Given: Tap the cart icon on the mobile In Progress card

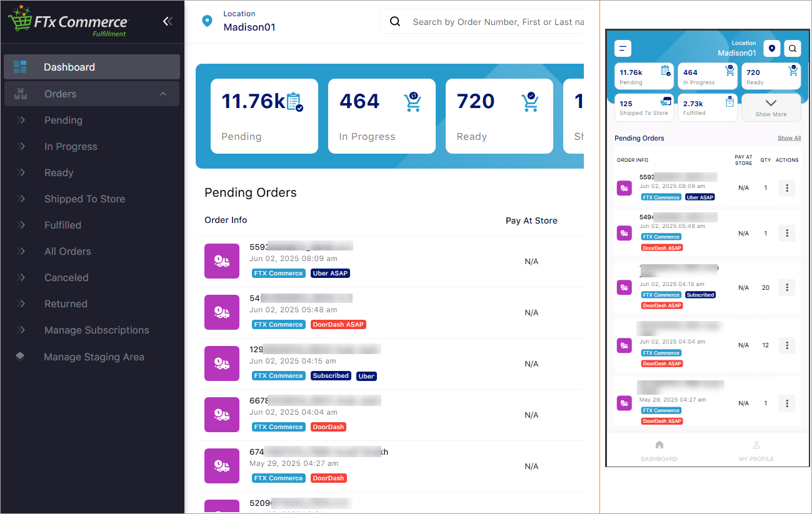Looking at the screenshot, I should 729,71.
